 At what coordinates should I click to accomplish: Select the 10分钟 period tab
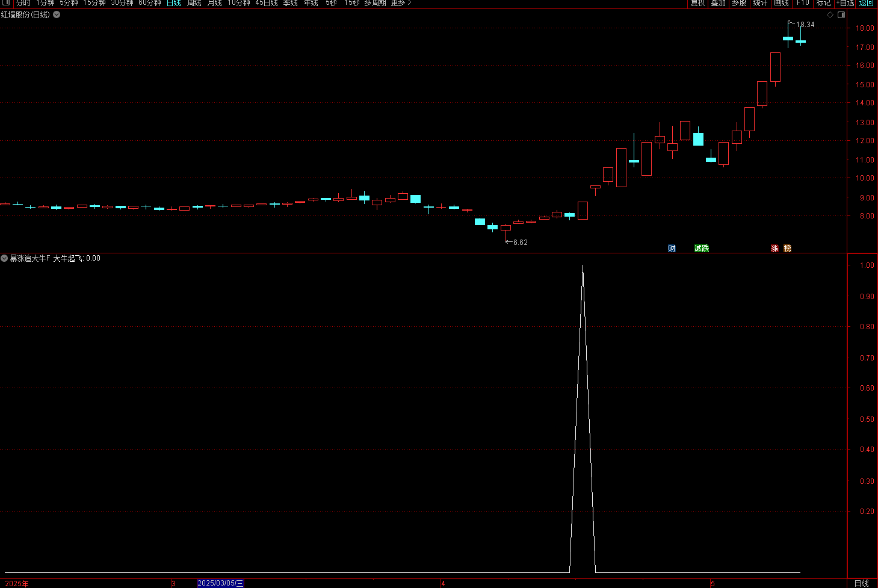coord(239,3)
